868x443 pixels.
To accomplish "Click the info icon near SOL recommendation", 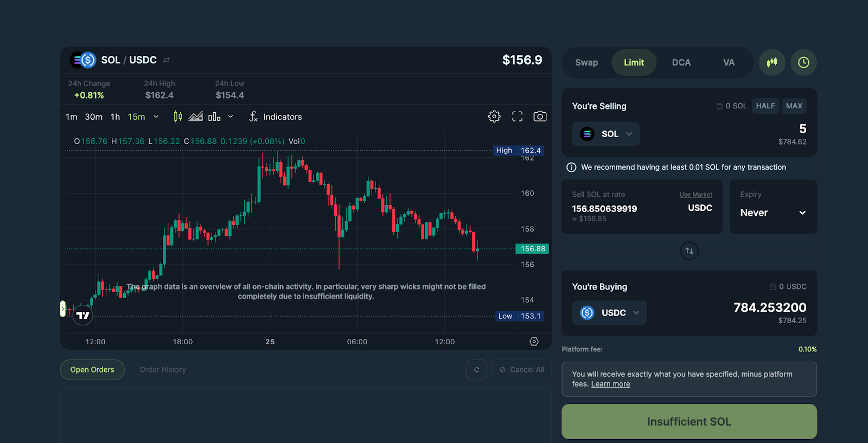I will 571,168.
